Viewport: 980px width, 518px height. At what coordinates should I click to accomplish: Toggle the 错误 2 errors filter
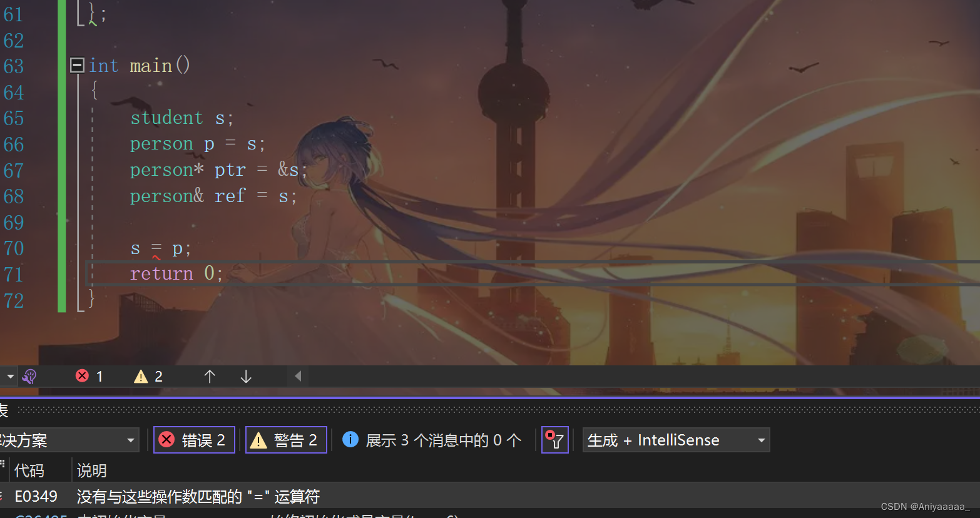(194, 440)
